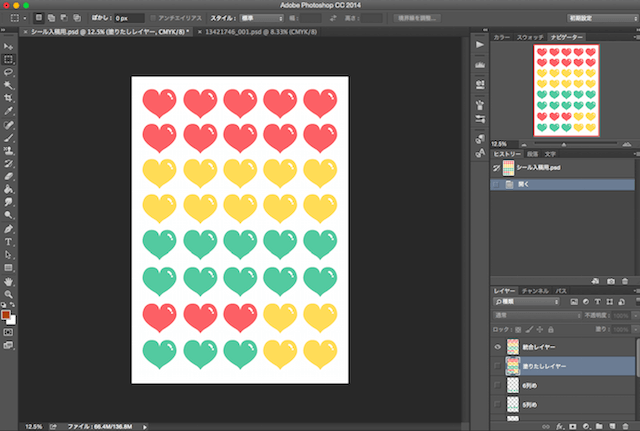Open the layer filter type dropdown
The height and width of the screenshot is (431, 640).
527,302
